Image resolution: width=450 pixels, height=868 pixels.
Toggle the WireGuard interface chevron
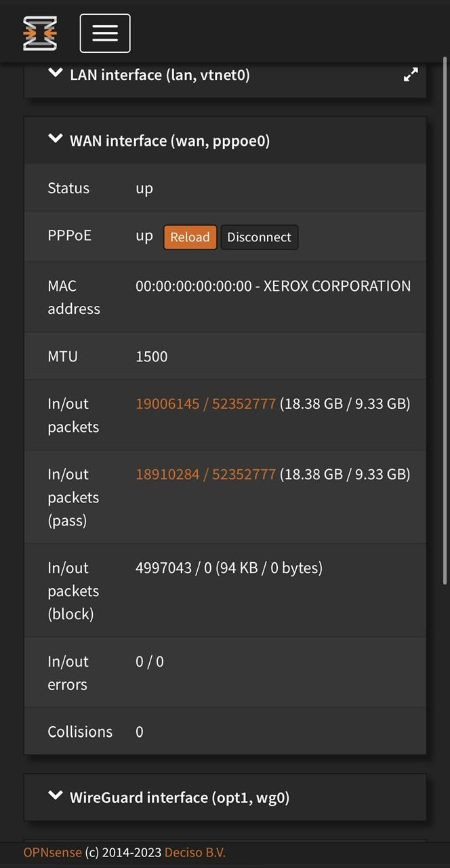[x=56, y=796]
